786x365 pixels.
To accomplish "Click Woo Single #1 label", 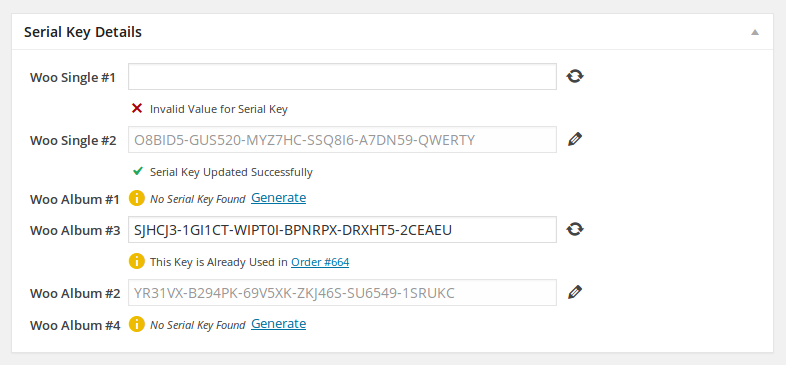I will click(x=73, y=78).
